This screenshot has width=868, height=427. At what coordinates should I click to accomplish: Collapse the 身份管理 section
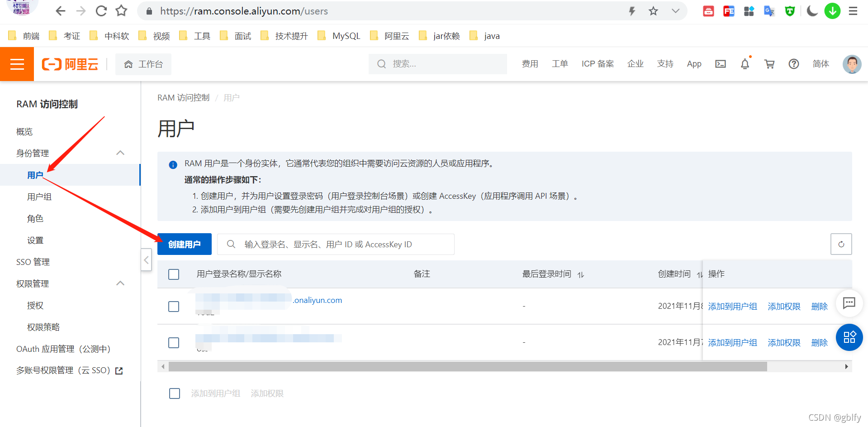click(120, 153)
